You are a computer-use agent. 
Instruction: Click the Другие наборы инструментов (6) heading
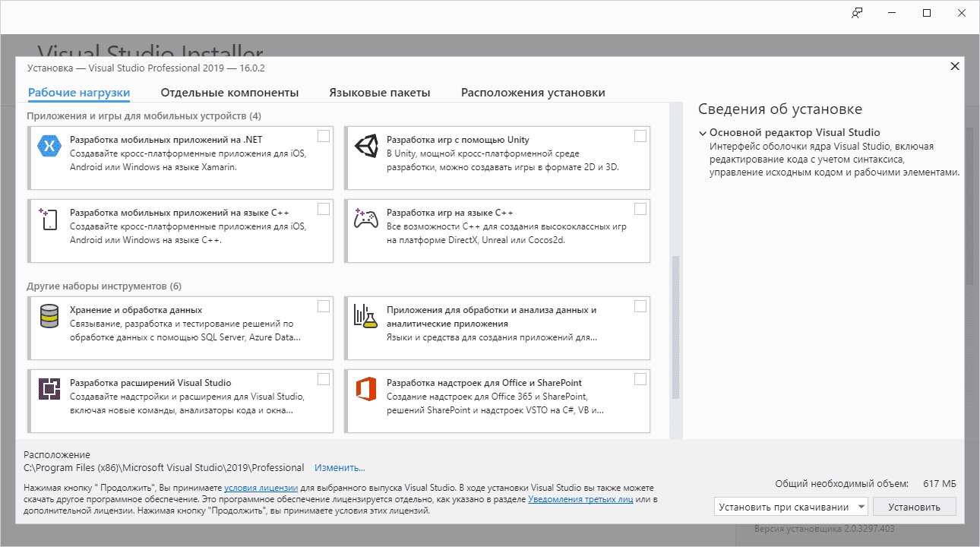click(104, 286)
